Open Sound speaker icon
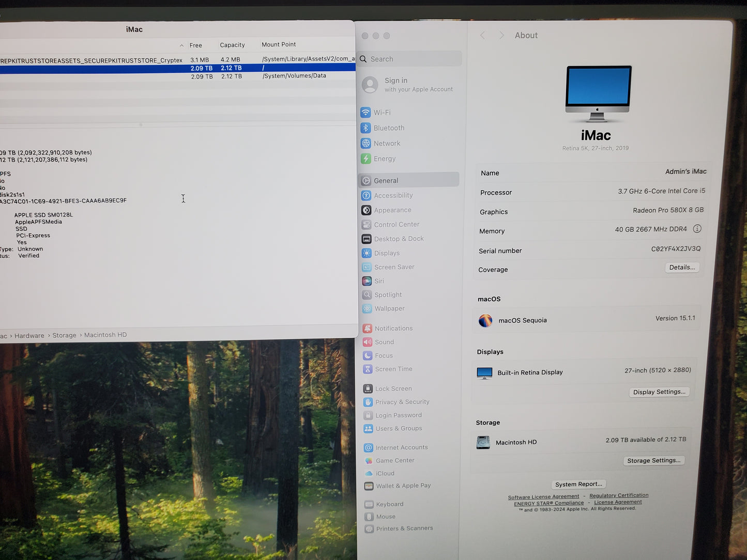 point(368,342)
